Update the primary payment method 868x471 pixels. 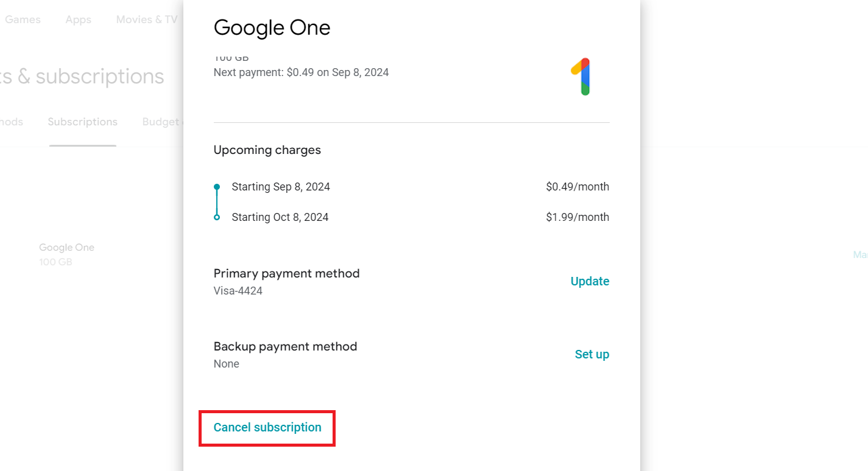(x=590, y=281)
